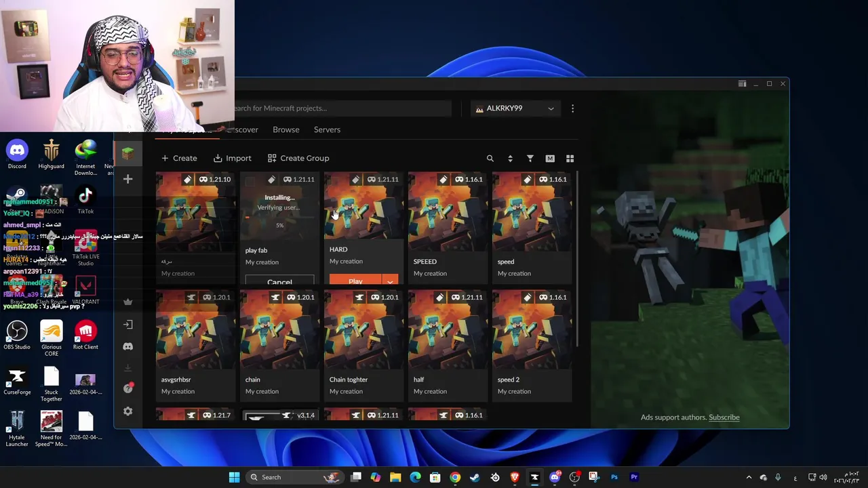The height and width of the screenshot is (488, 868).
Task: Open the speed profile thumbnail
Action: tap(532, 211)
